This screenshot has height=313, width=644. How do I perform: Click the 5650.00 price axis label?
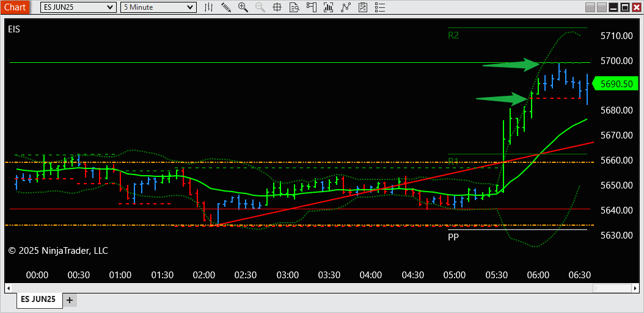[x=617, y=185]
